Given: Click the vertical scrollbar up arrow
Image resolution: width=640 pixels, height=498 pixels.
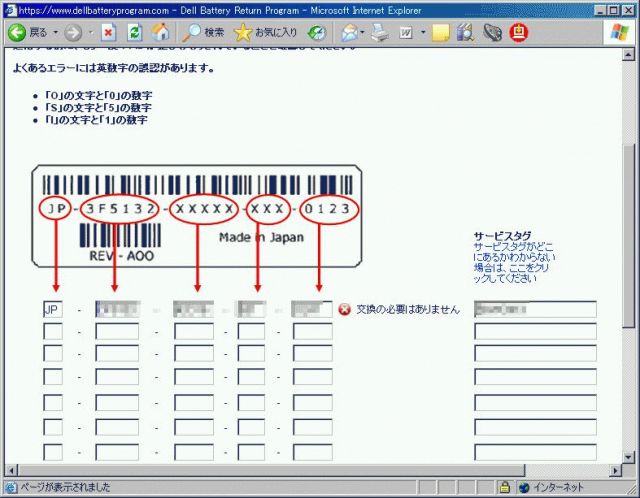Looking at the screenshot, I should [628, 55].
